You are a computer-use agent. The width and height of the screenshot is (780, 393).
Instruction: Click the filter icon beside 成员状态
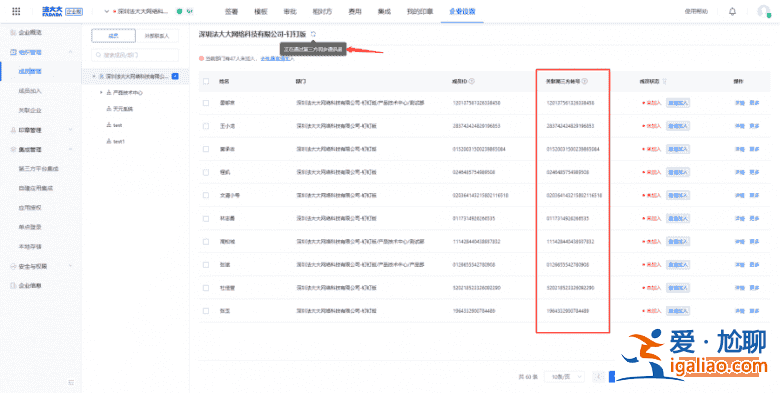pyautogui.click(x=664, y=81)
